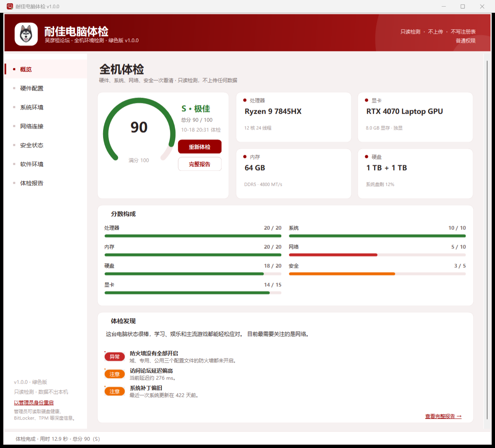
Task: Select 网络连接 in the sidebar
Action: (x=46, y=126)
